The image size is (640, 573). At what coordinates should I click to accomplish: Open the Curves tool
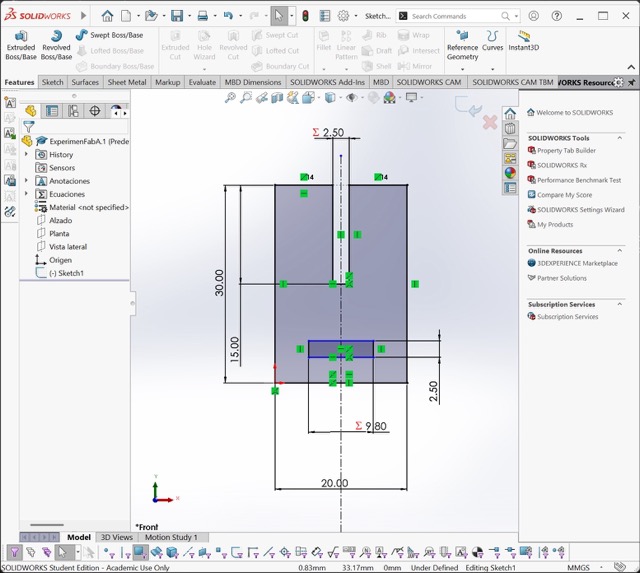pos(493,41)
